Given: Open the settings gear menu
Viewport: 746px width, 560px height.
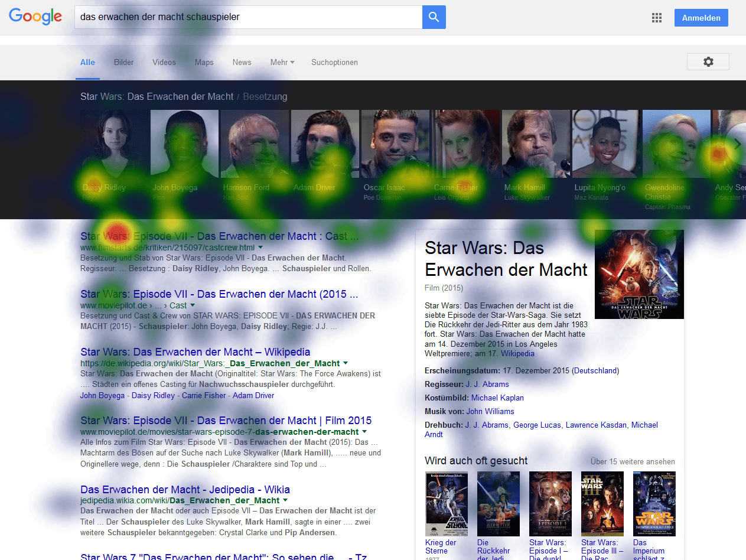Looking at the screenshot, I should 708,62.
